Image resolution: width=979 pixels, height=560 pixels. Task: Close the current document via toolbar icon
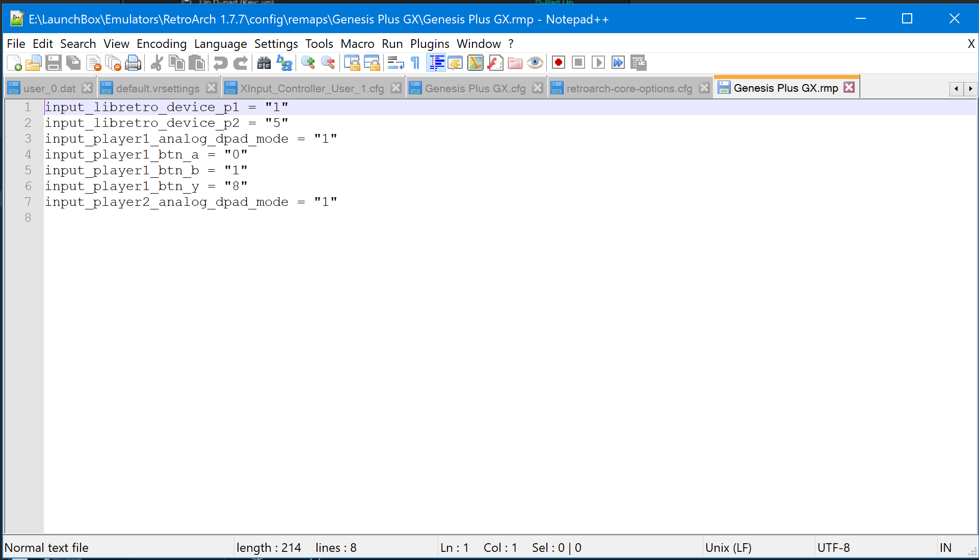point(94,63)
